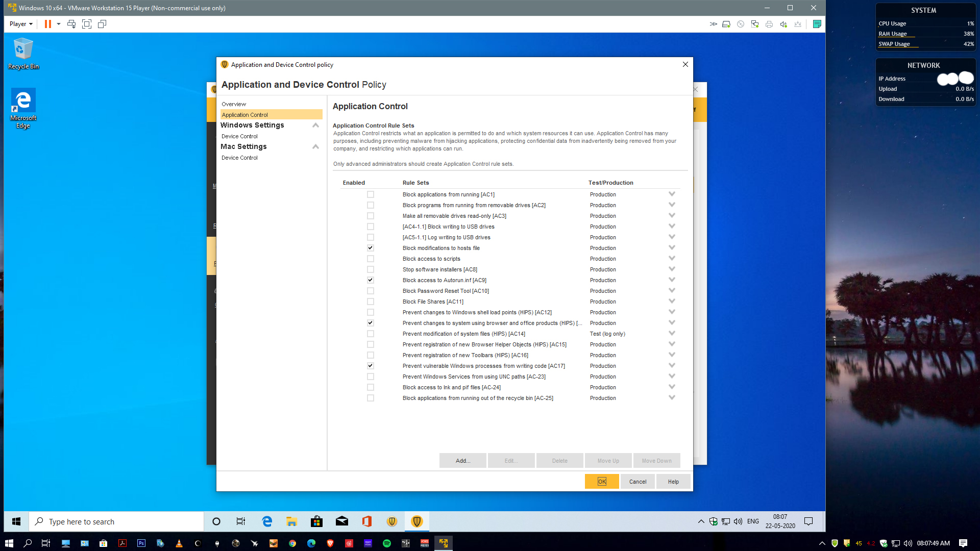
Task: Open the Player menu
Action: (21, 24)
